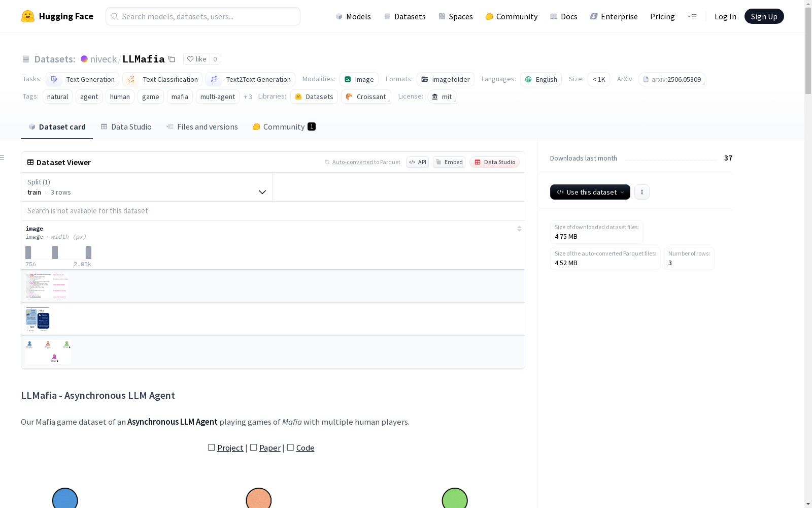Open the three-dot more options button
812x508 pixels.
click(642, 192)
